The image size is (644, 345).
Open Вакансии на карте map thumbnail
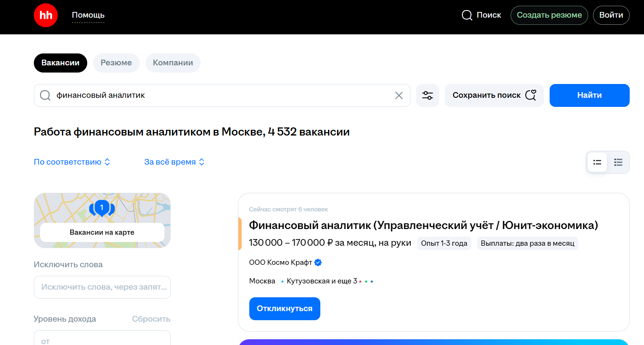[102, 232]
